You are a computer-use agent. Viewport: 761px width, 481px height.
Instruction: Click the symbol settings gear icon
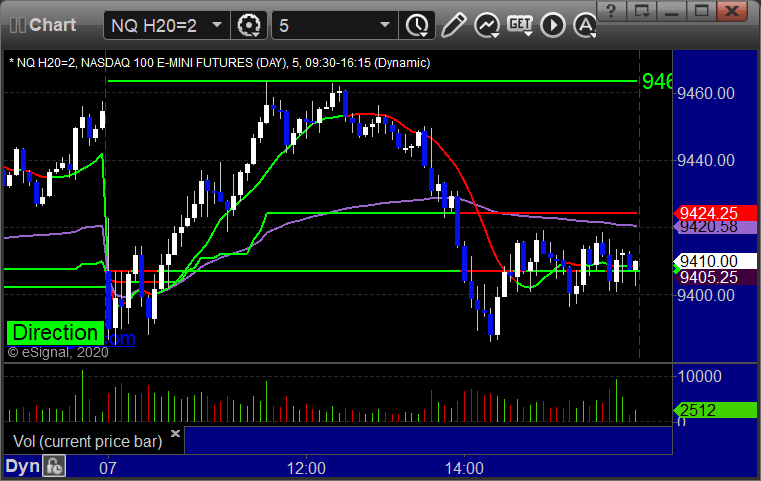(x=249, y=25)
